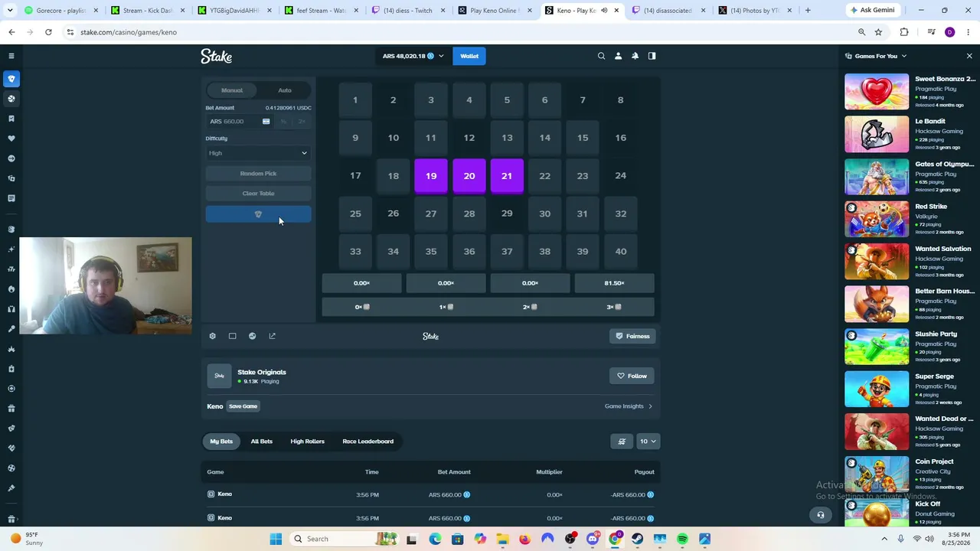Click the Stake logo
This screenshot has height=551, width=980.
tap(216, 56)
